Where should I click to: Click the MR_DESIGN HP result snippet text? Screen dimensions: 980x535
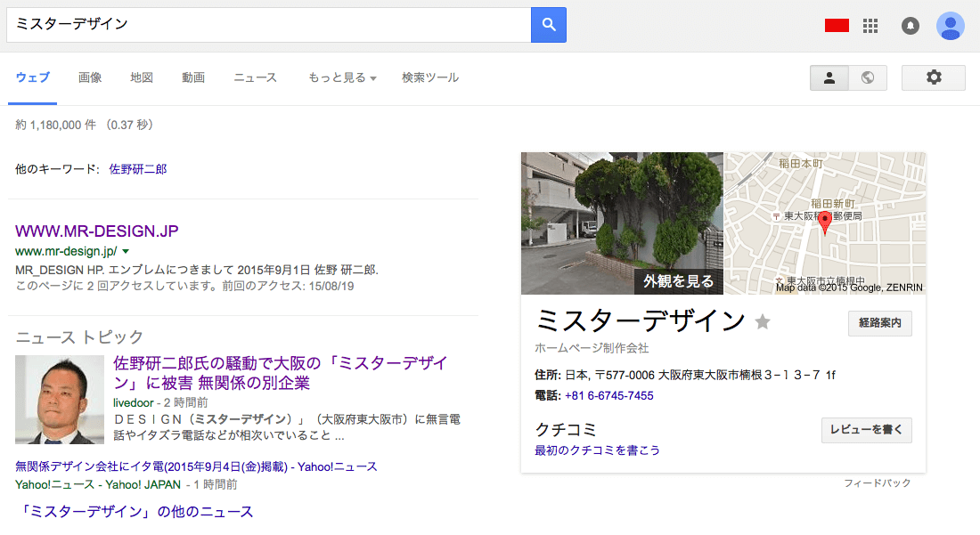[x=197, y=271]
